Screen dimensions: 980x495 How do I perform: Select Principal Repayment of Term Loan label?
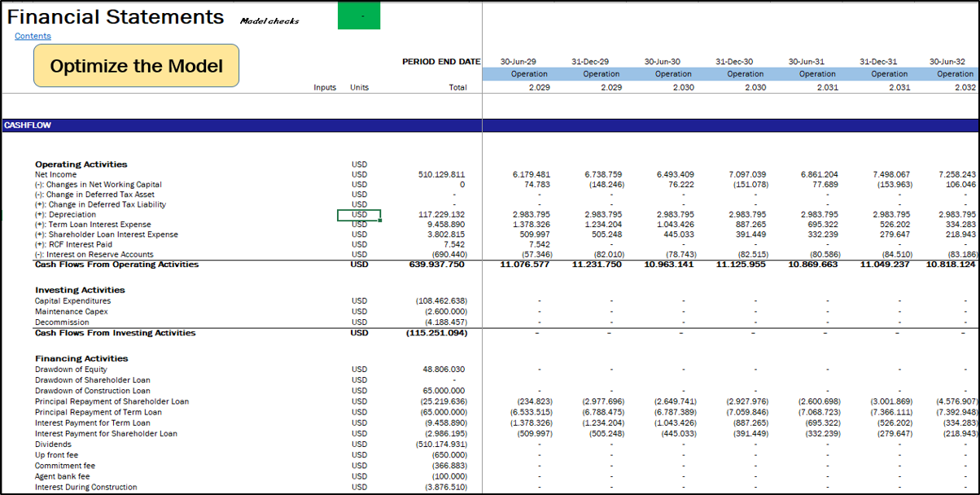click(x=98, y=412)
